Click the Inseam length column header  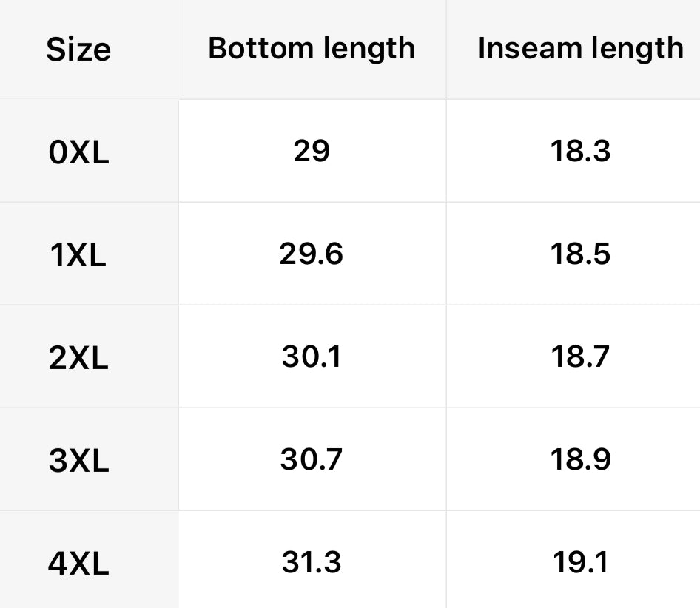(x=580, y=48)
